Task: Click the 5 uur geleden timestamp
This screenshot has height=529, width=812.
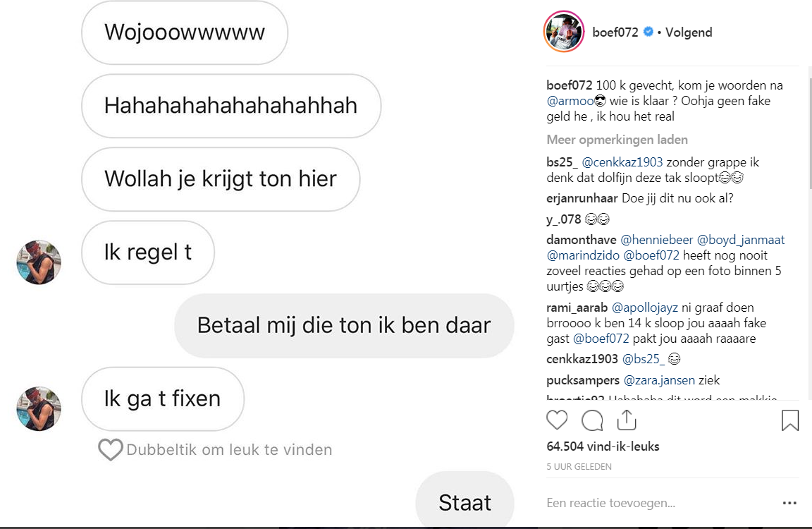Action: coord(579,466)
